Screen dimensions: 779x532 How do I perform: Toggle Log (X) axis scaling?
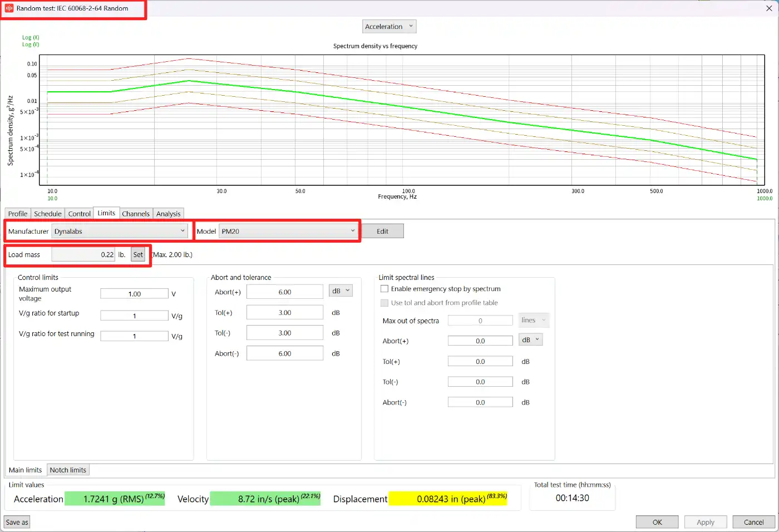pos(31,38)
